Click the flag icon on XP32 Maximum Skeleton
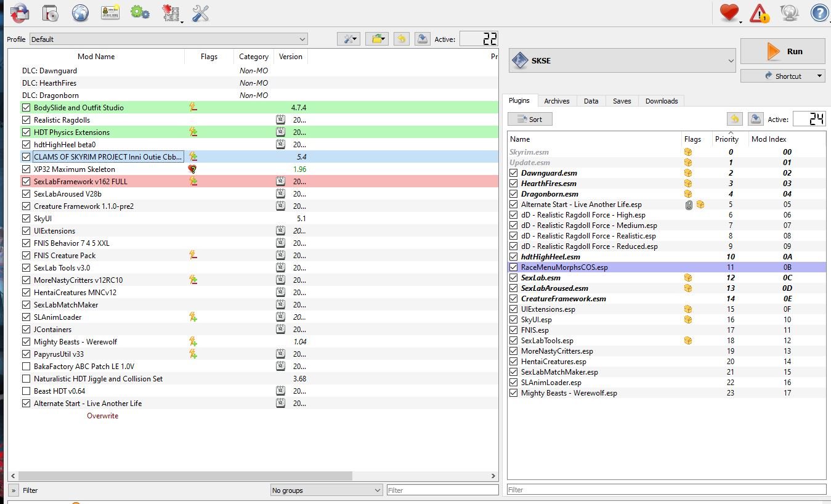This screenshot has height=504, width=831. (x=193, y=169)
